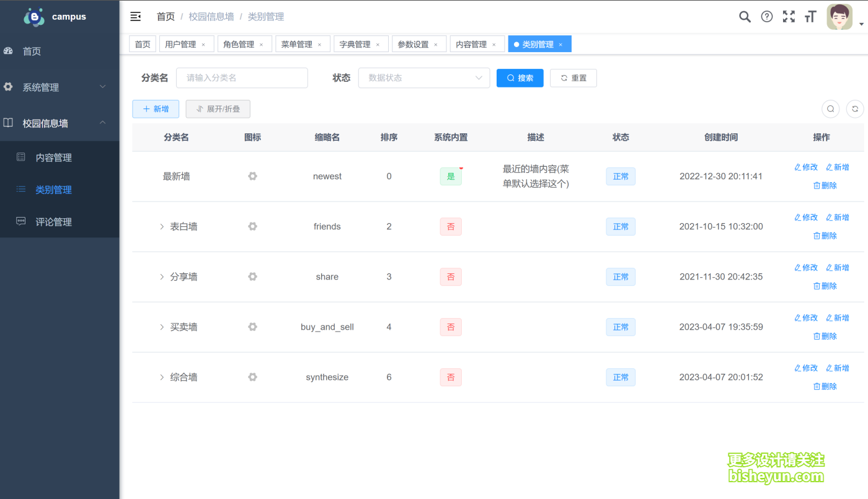Viewport: 868px width, 499px height.
Task: Refresh the table with the circular refresh icon
Action: point(855,108)
